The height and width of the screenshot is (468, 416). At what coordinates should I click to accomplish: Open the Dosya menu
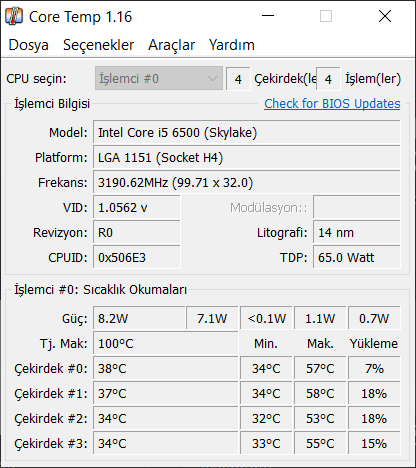29,45
